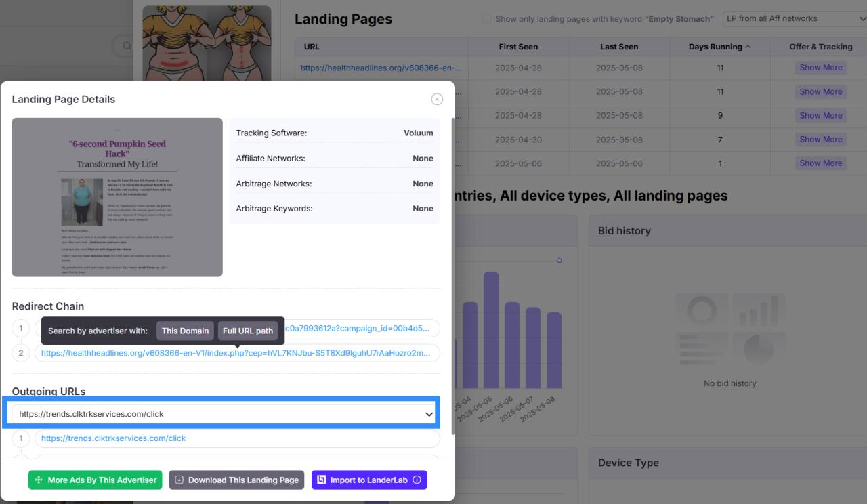Enable show only landing pages with keyword checkbox

coord(486,19)
